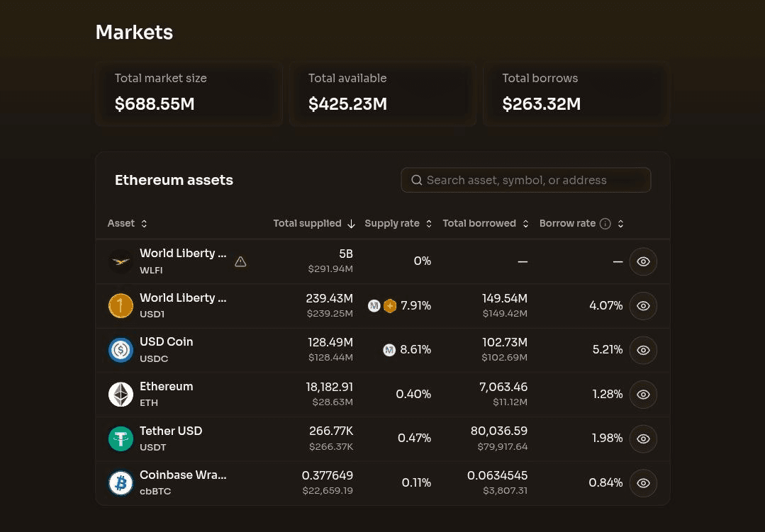Click the eye button in the USD1 row

[643, 306]
